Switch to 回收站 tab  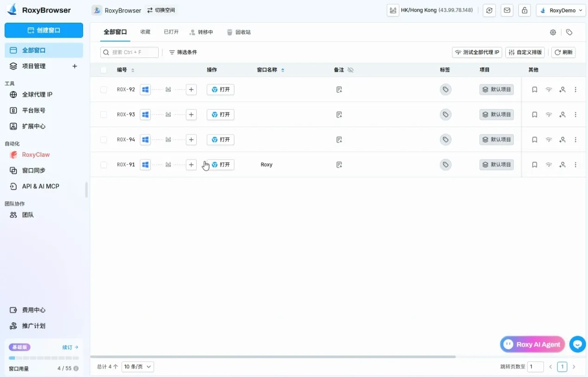coord(239,32)
